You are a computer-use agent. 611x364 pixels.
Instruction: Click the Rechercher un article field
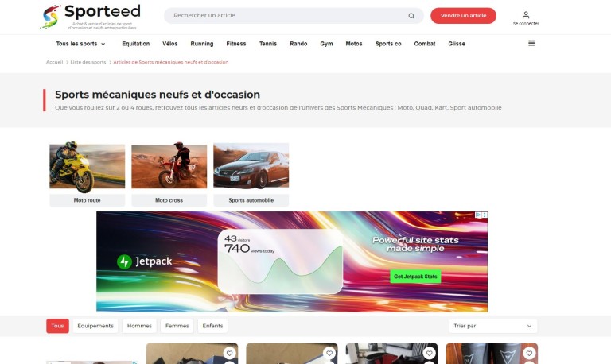pos(286,16)
